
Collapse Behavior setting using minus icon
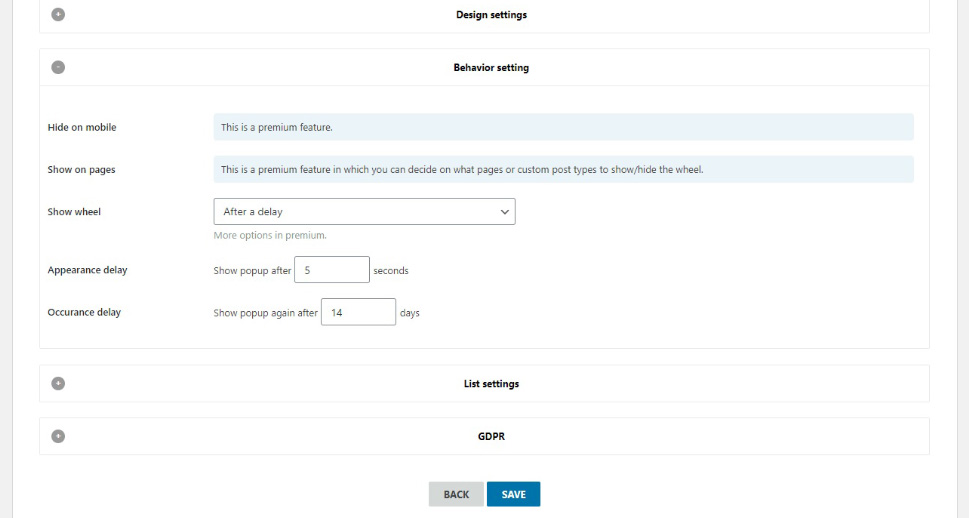click(58, 67)
